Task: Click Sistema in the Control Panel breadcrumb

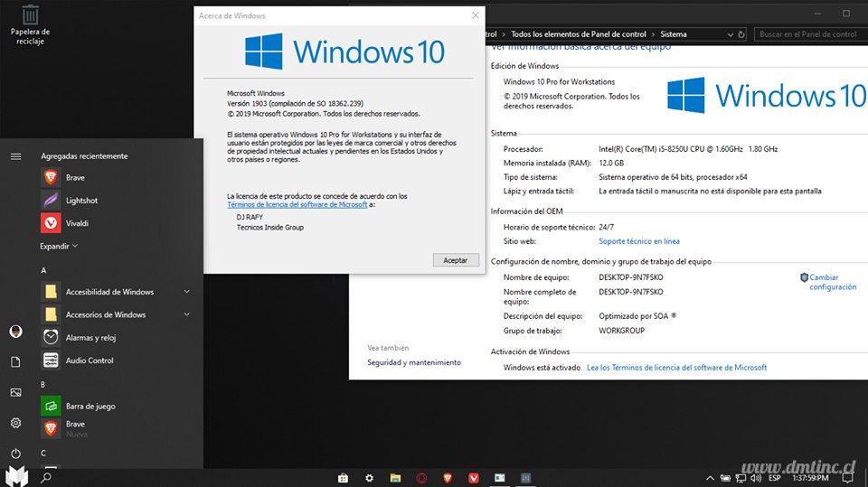Action: pos(673,34)
